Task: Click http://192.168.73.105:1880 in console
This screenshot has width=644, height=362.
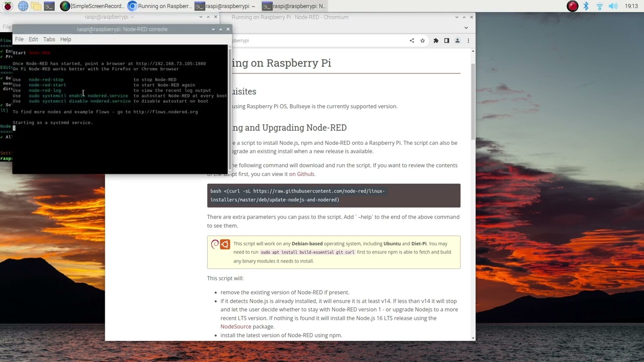Action: (x=171, y=63)
